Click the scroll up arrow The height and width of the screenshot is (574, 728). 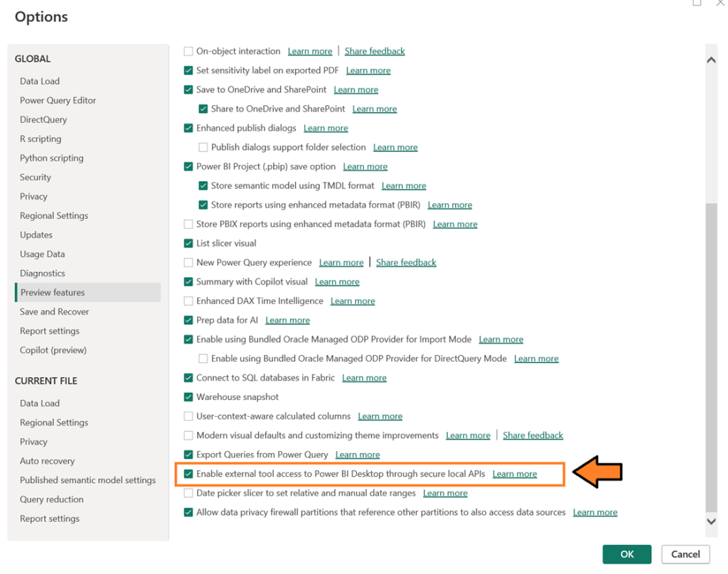(711, 60)
